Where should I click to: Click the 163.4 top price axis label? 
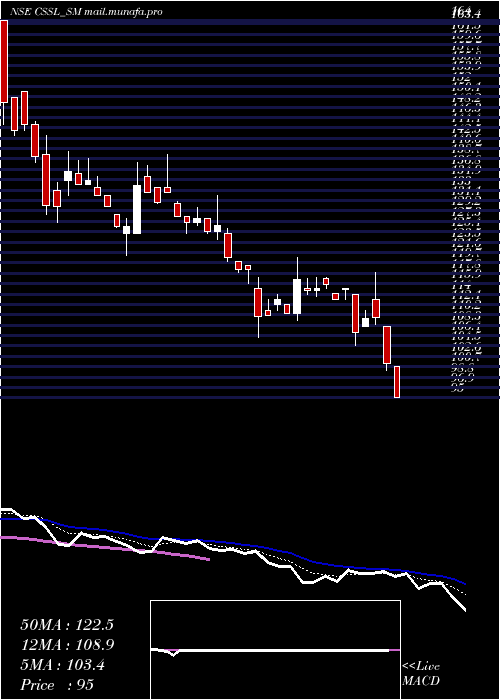[x=466, y=14]
